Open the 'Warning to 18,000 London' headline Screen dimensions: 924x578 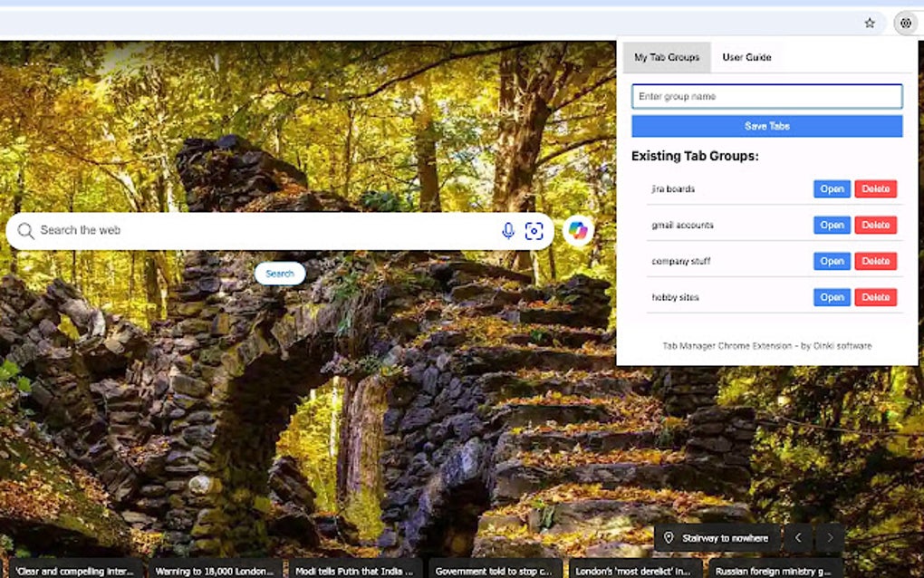point(214,571)
